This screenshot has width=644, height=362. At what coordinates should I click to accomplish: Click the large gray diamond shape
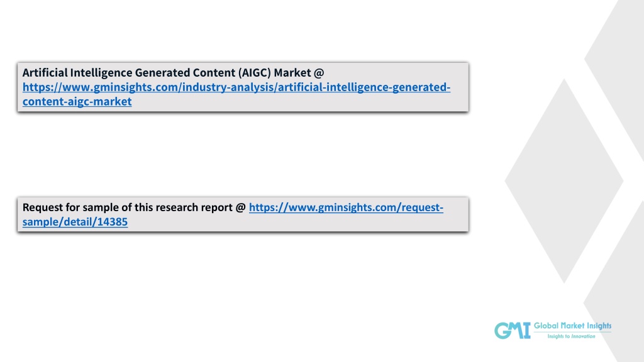(563, 181)
